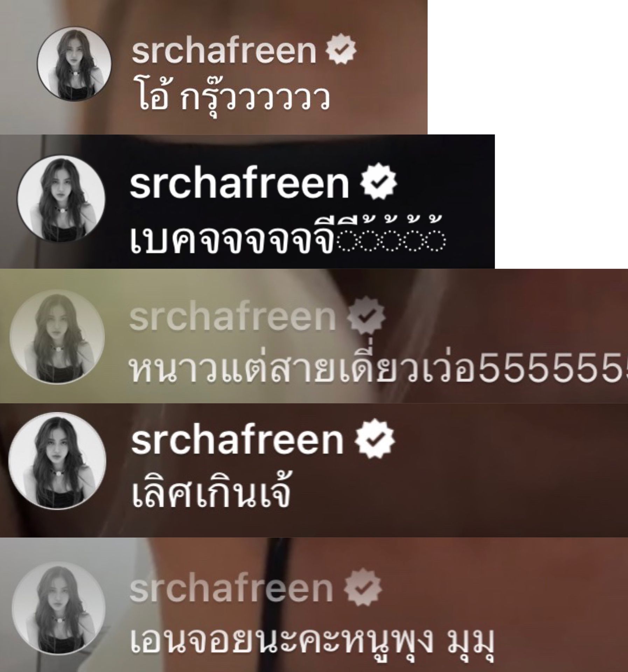Click the verified badge in the first comment
Viewport: 628px width, 672px height.
click(x=341, y=51)
